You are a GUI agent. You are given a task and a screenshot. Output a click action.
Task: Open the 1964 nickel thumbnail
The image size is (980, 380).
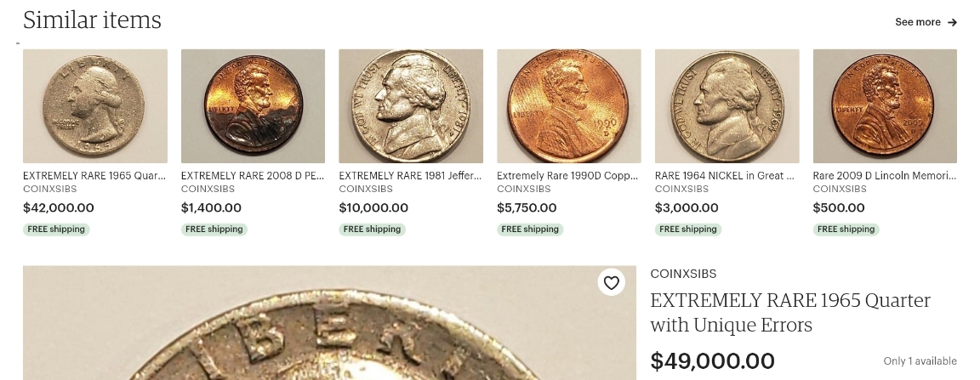click(x=726, y=106)
